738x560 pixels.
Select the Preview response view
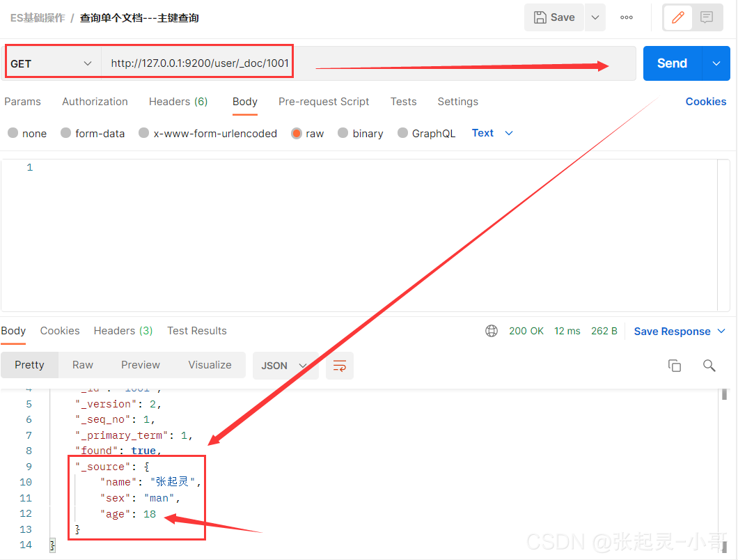tap(141, 365)
